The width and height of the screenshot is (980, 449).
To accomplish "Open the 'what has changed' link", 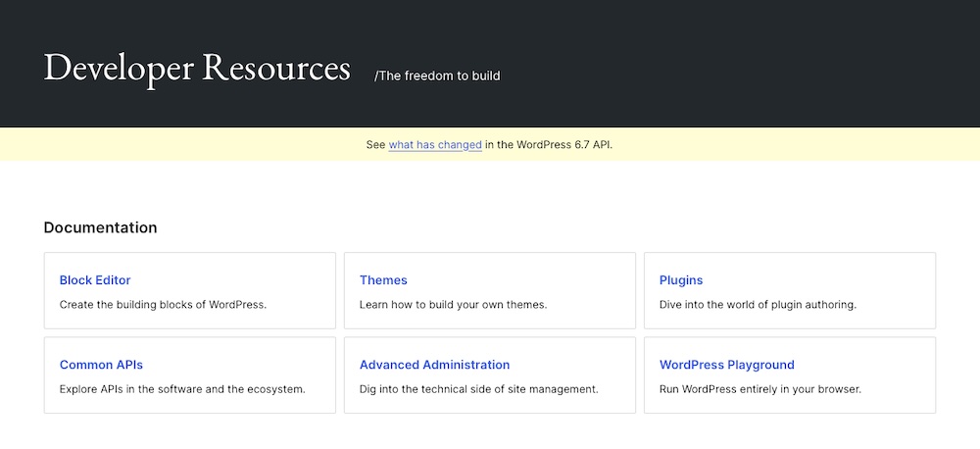I will (435, 145).
